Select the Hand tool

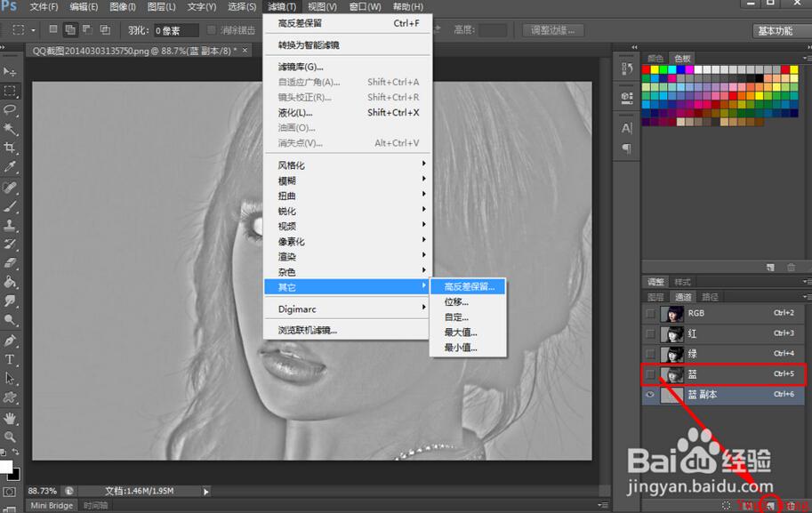click(11, 418)
